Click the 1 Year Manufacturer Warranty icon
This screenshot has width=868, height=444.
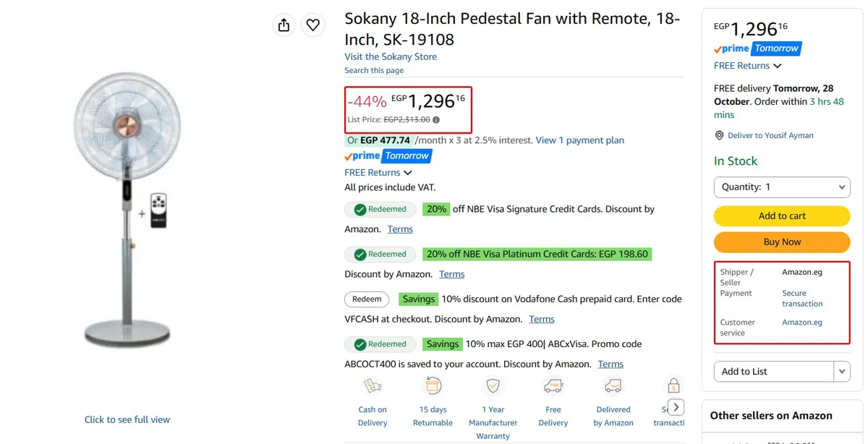[x=493, y=386]
